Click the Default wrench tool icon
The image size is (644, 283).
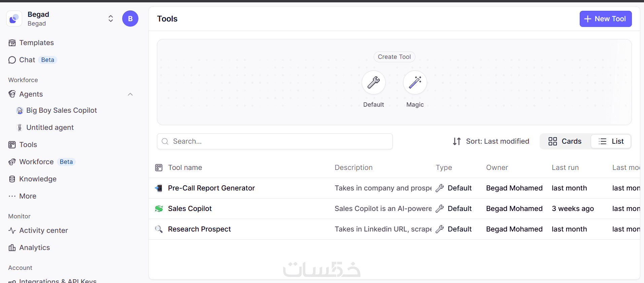(x=373, y=82)
